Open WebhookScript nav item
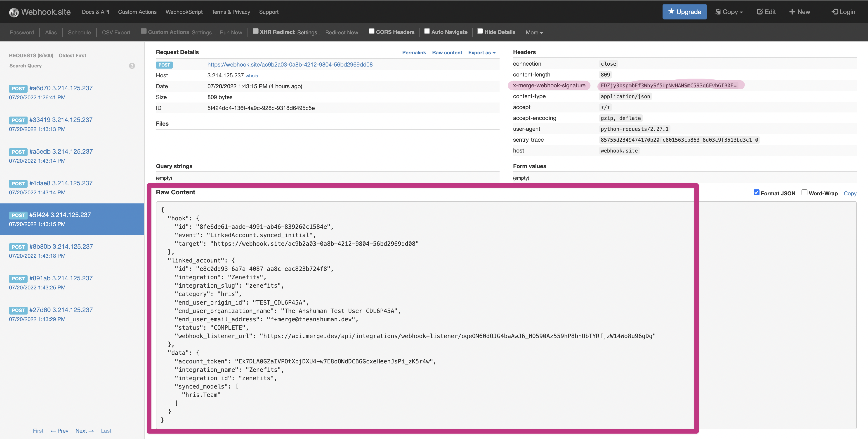Screen dimensions: 868x439 pyautogui.click(x=184, y=12)
